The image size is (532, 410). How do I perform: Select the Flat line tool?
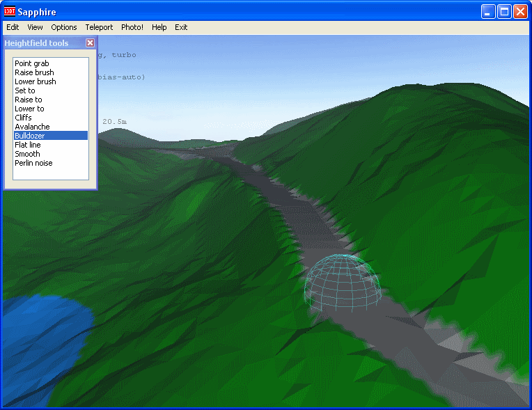pos(28,145)
